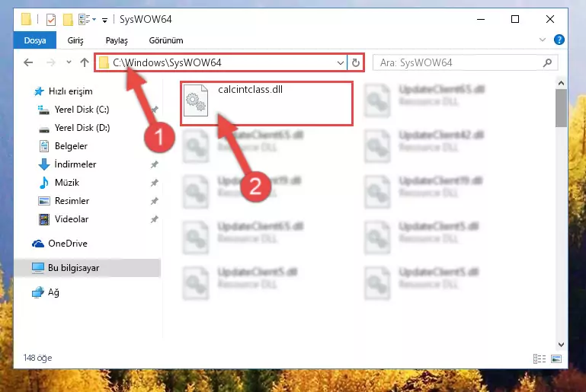Switch to the Giriş ribbon tab
The width and height of the screenshot is (586, 392).
(75, 40)
